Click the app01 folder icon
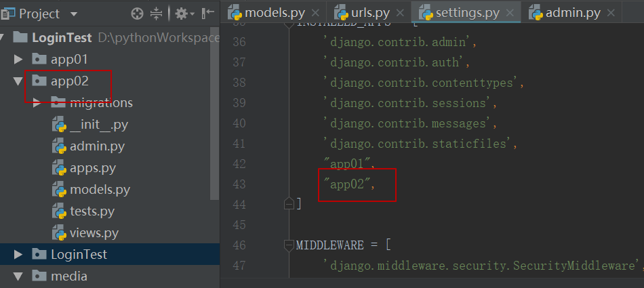This screenshot has width=644, height=288. pos(39,60)
